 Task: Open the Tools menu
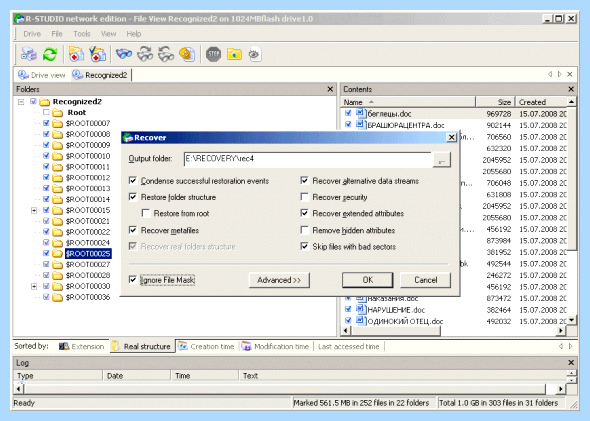(x=82, y=34)
